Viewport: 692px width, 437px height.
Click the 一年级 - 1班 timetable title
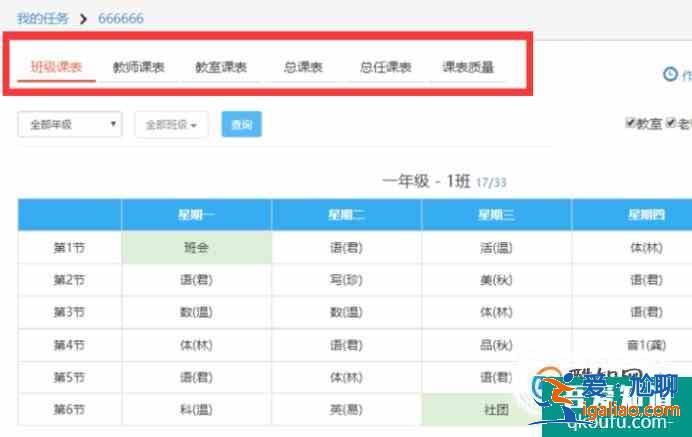426,181
